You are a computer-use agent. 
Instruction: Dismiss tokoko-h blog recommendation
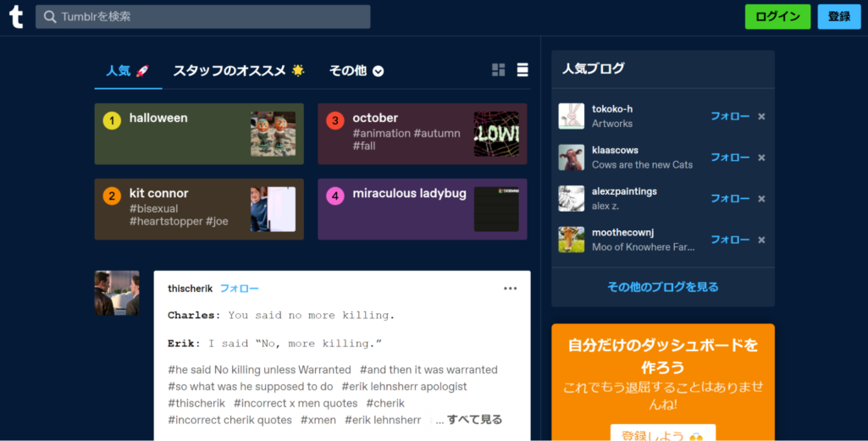(761, 117)
